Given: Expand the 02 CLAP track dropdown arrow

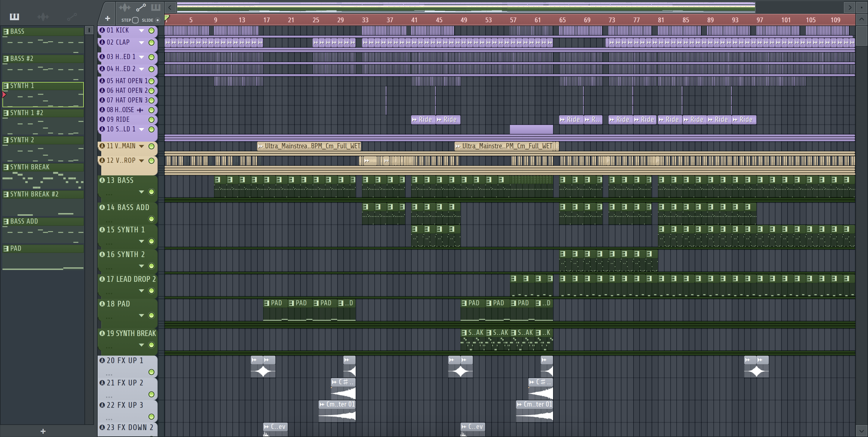Looking at the screenshot, I should click(142, 43).
